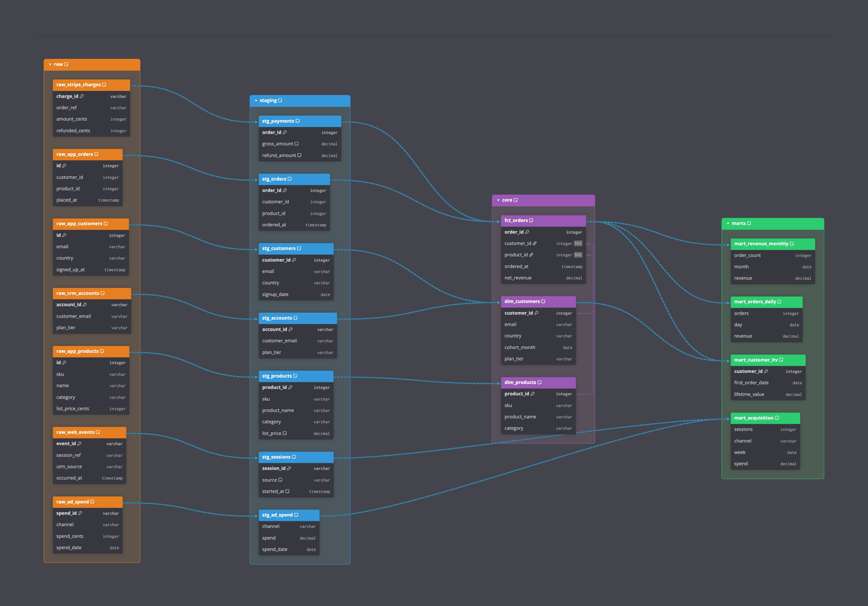Select the raw_stripe_charges table header

(x=91, y=85)
